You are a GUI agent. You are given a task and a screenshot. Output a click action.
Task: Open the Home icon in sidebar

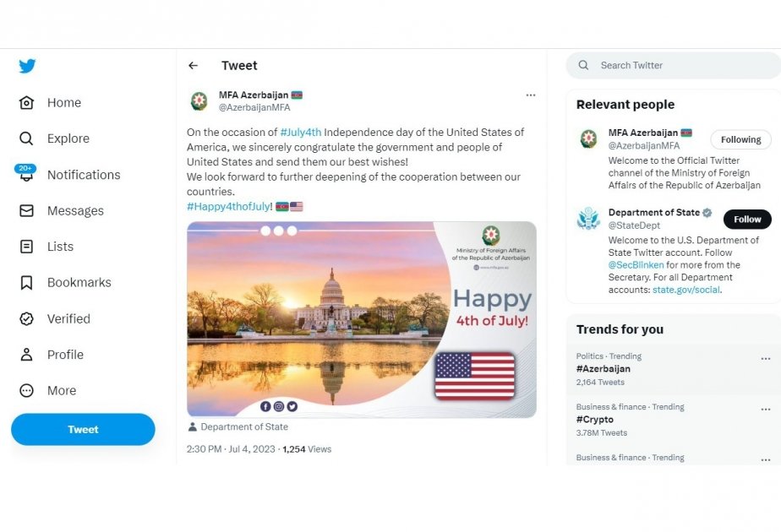tap(26, 103)
